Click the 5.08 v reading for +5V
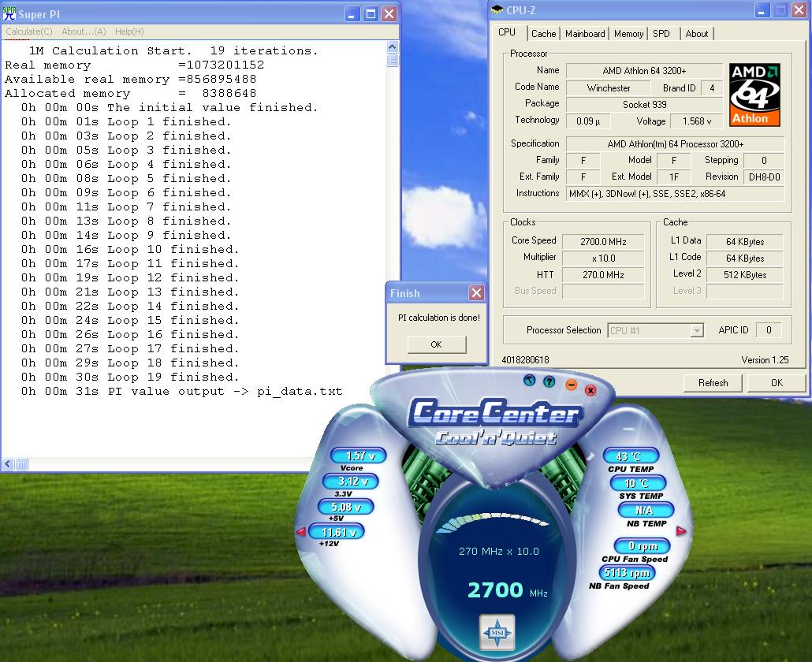 pos(346,507)
